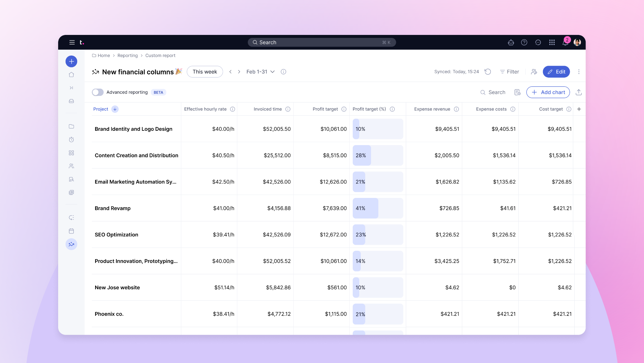Open the help question mark icon

[524, 42]
